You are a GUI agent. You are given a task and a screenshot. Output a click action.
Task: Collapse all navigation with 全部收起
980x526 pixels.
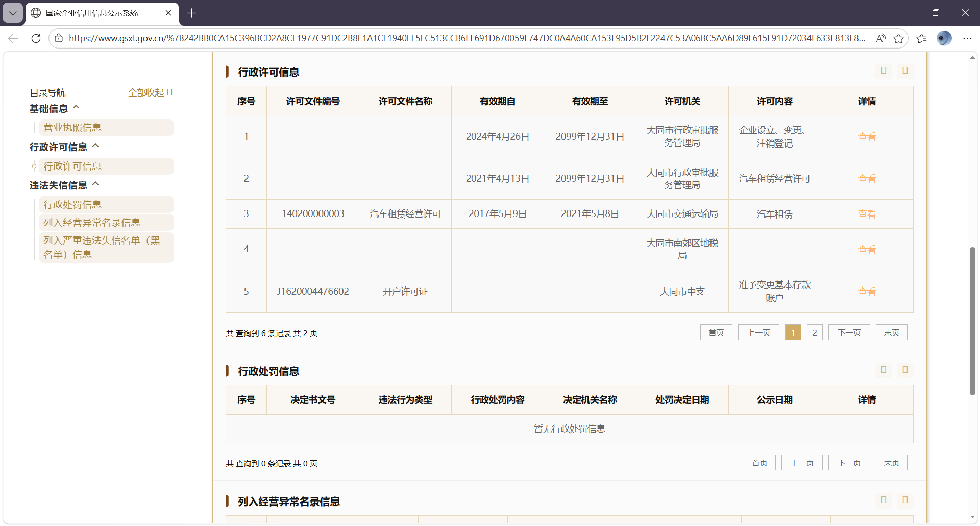[150, 92]
